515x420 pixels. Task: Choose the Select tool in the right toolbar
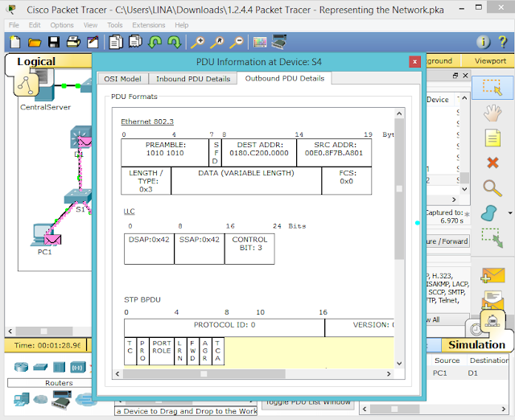[x=492, y=87]
